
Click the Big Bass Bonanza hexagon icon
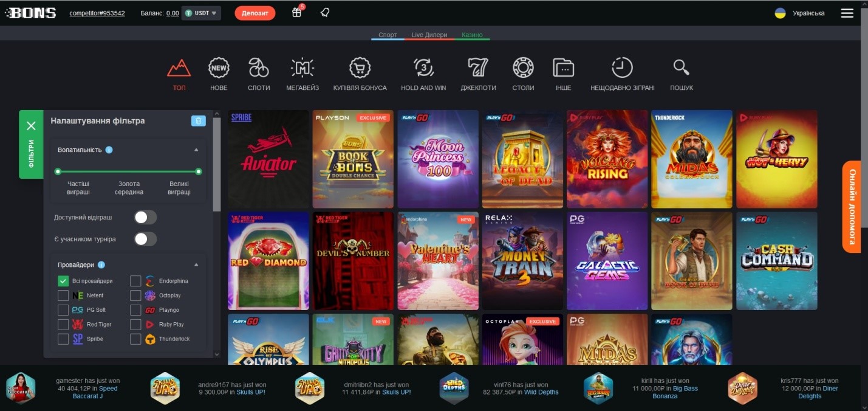[x=598, y=388]
